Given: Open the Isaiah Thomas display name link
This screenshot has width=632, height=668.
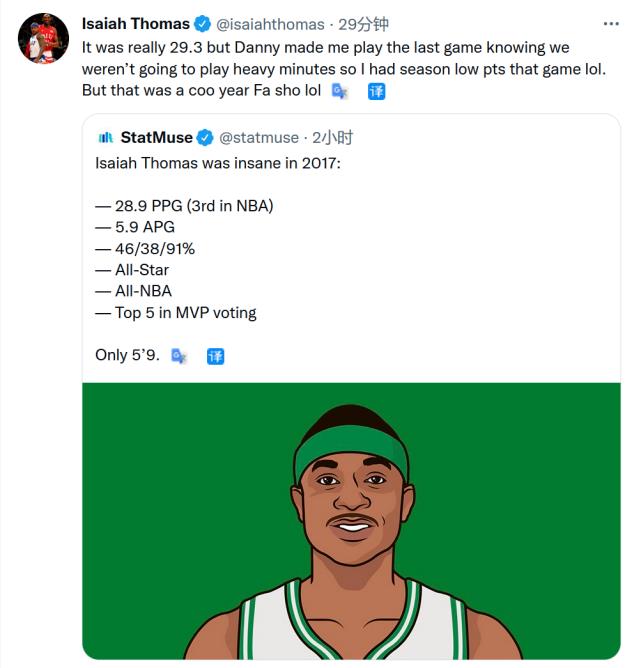Looking at the screenshot, I should click(135, 24).
